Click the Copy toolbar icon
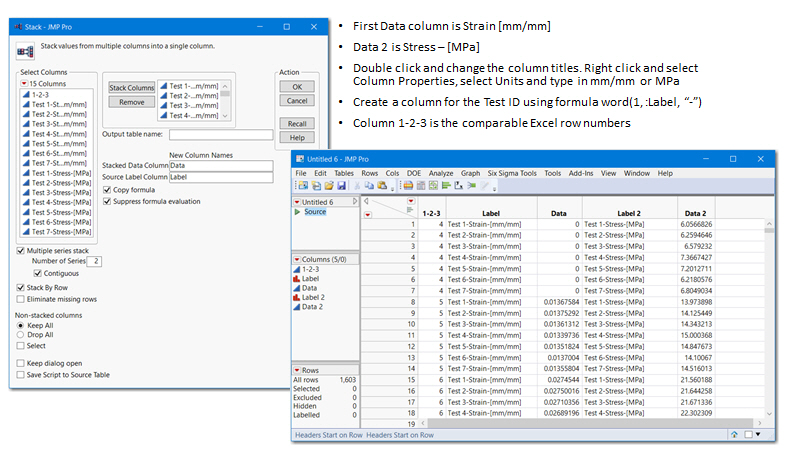This screenshot has width=800, height=450. [369, 186]
